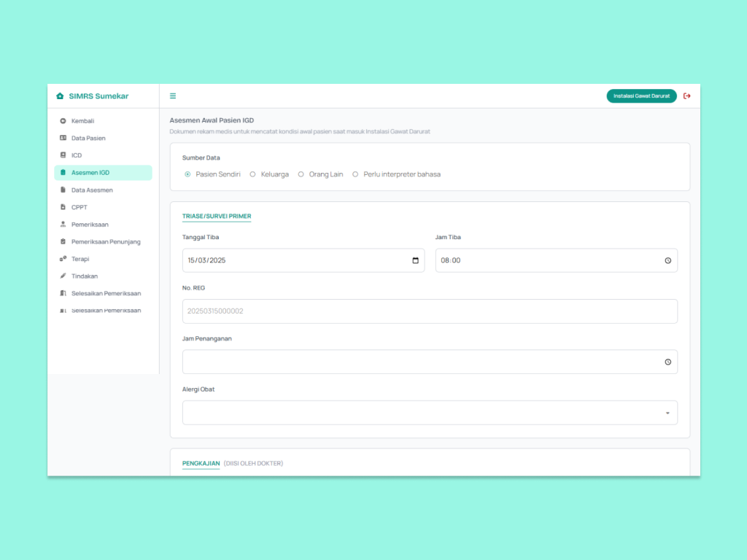Open Data Pasien in the sidebar

click(x=88, y=138)
